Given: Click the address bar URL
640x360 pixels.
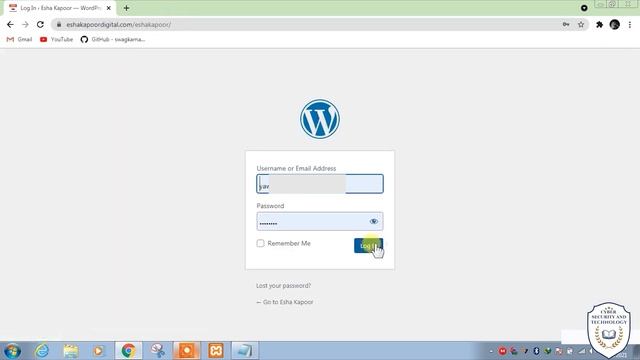Looking at the screenshot, I should click(118, 24).
